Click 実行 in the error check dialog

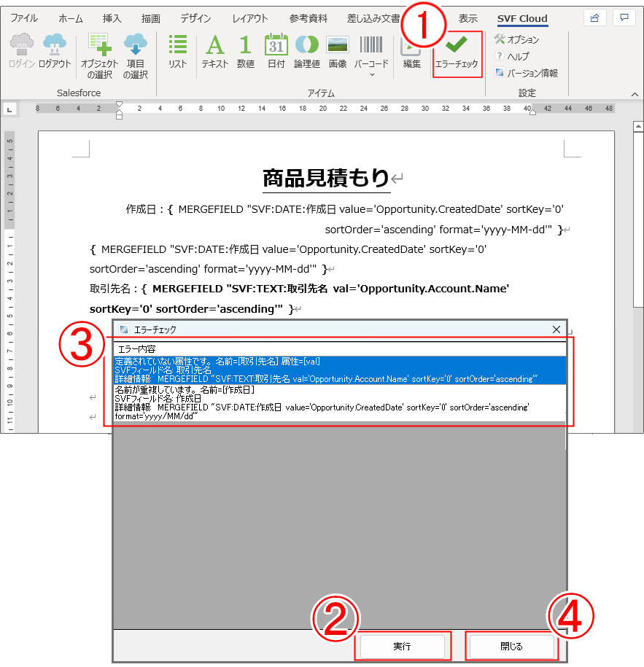pos(403,646)
